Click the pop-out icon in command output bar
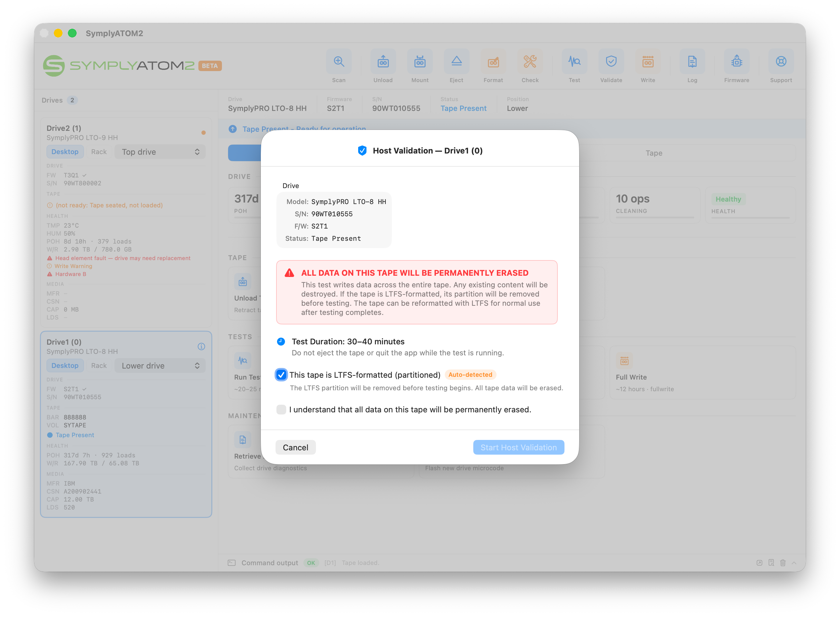The width and height of the screenshot is (840, 617). coord(759,563)
